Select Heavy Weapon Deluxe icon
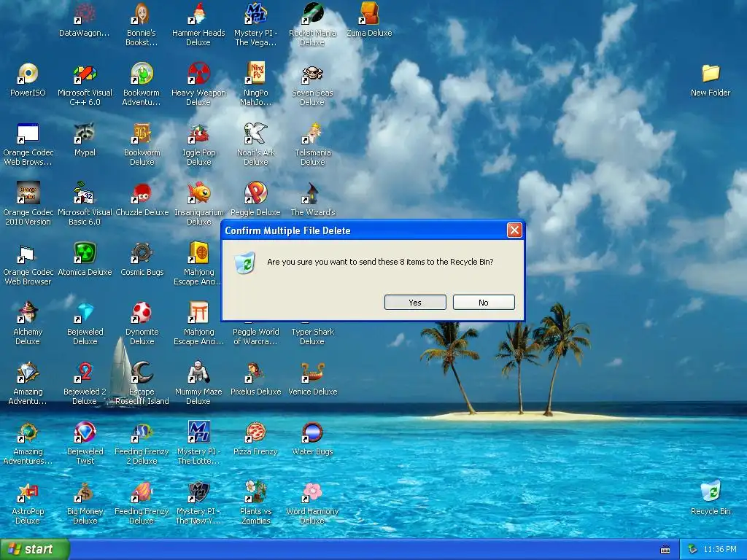The width and height of the screenshot is (747, 560). (198, 85)
